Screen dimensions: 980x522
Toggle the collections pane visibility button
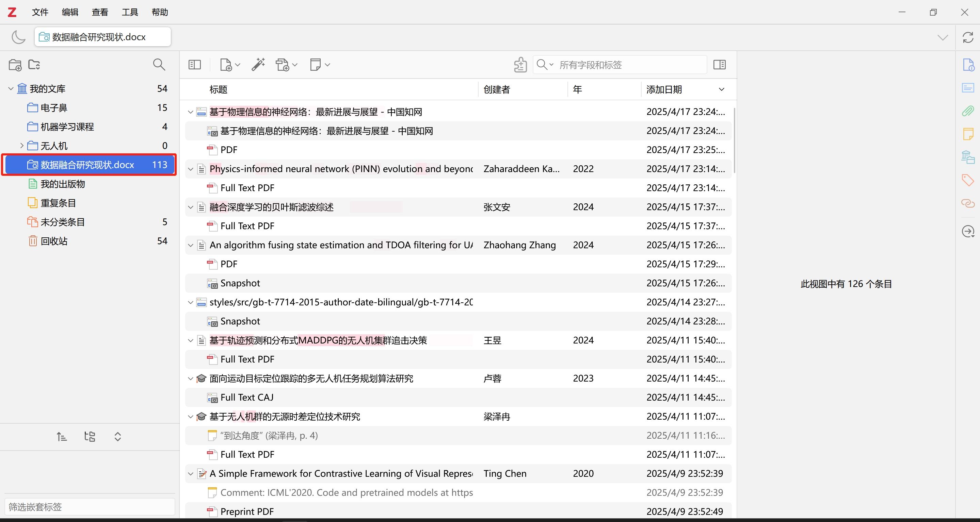click(x=194, y=65)
